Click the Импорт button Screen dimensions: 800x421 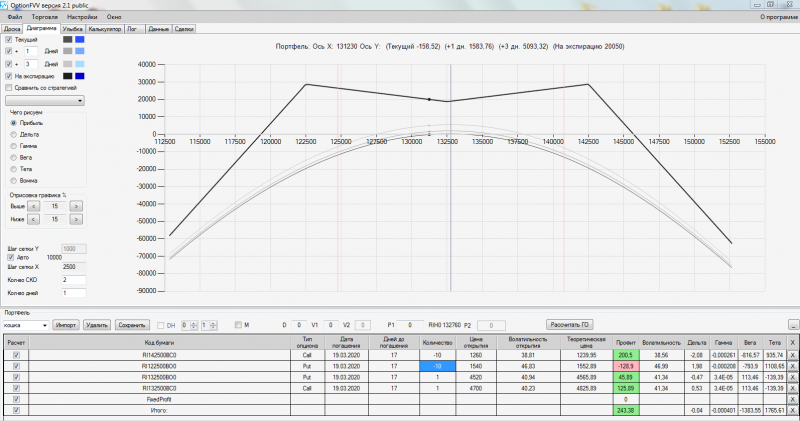(66, 325)
